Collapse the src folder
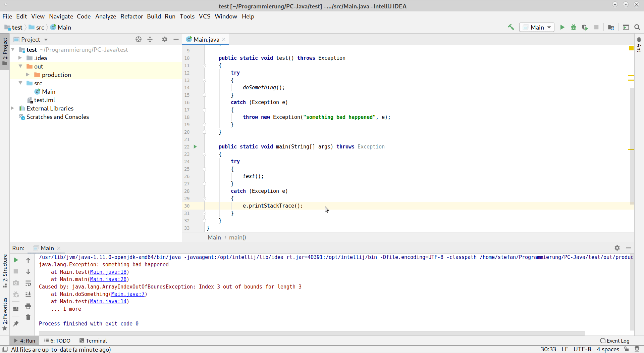Screen dimensions: 644x353 pyautogui.click(x=20, y=83)
